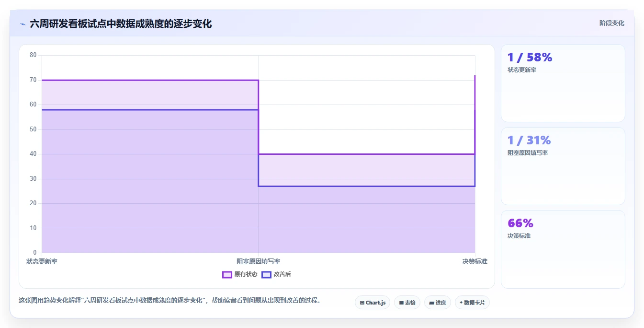
Task: Toggle the 原有状态 legend item
Action: pos(240,274)
